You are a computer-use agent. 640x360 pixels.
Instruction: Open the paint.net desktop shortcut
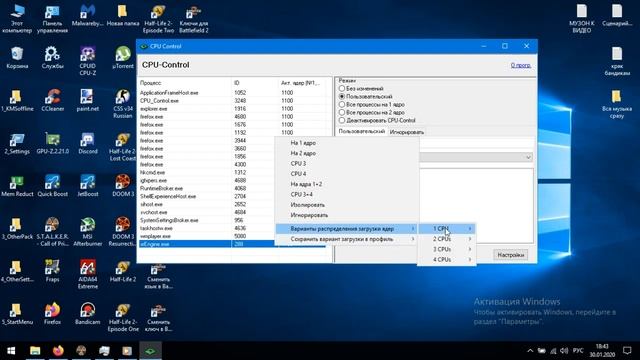pos(88,100)
